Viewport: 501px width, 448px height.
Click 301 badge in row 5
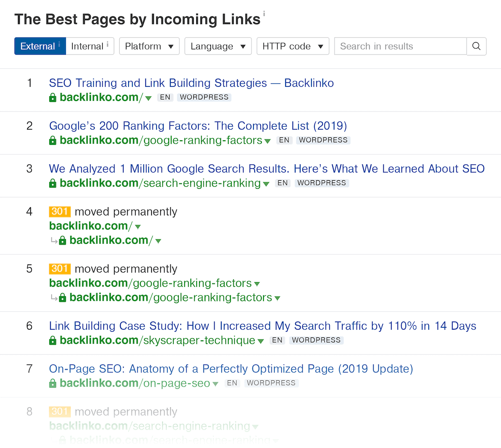pyautogui.click(x=60, y=269)
